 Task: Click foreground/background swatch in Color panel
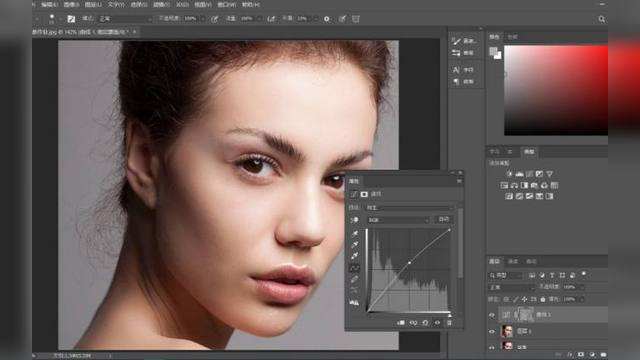point(495,53)
